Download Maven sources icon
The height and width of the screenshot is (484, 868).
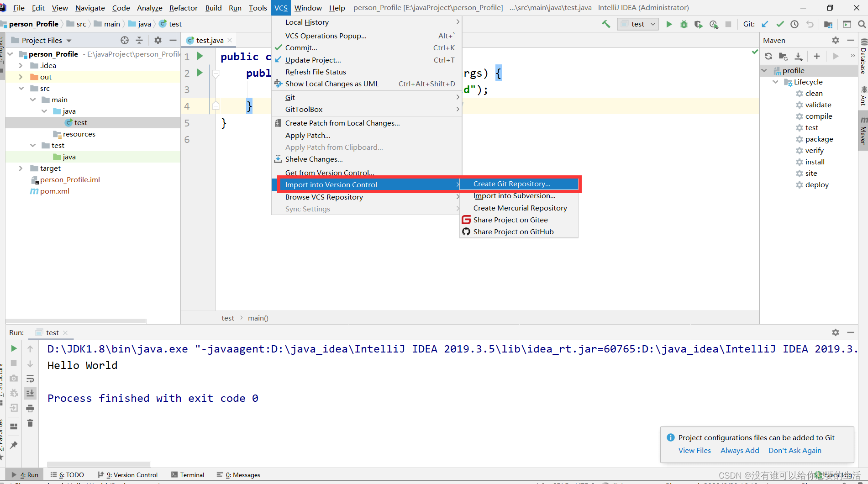click(x=798, y=56)
